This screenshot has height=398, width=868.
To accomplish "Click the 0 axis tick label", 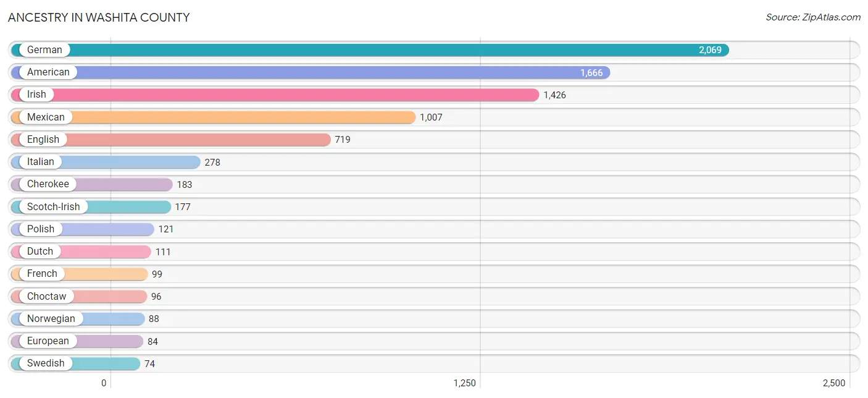I will [104, 383].
